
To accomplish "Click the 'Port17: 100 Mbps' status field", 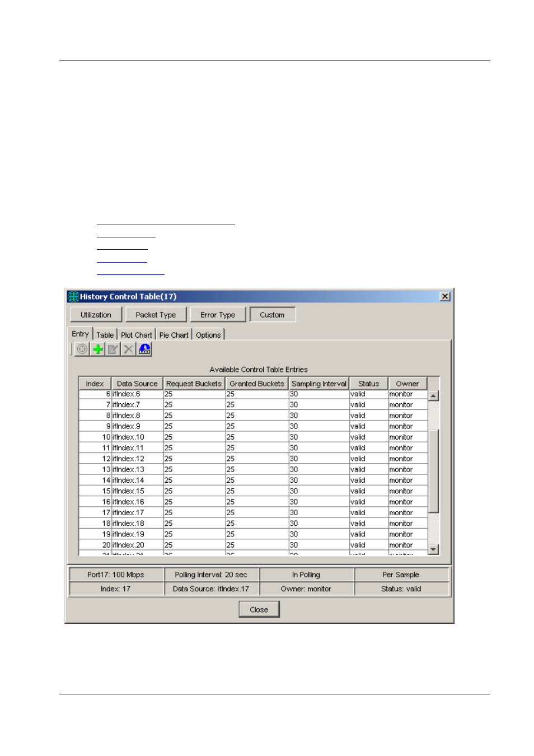I will coord(116,575).
